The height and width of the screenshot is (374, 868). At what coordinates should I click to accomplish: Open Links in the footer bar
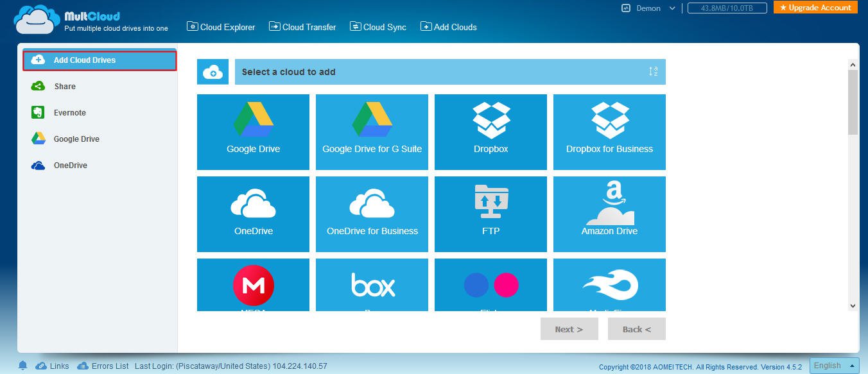click(52, 366)
